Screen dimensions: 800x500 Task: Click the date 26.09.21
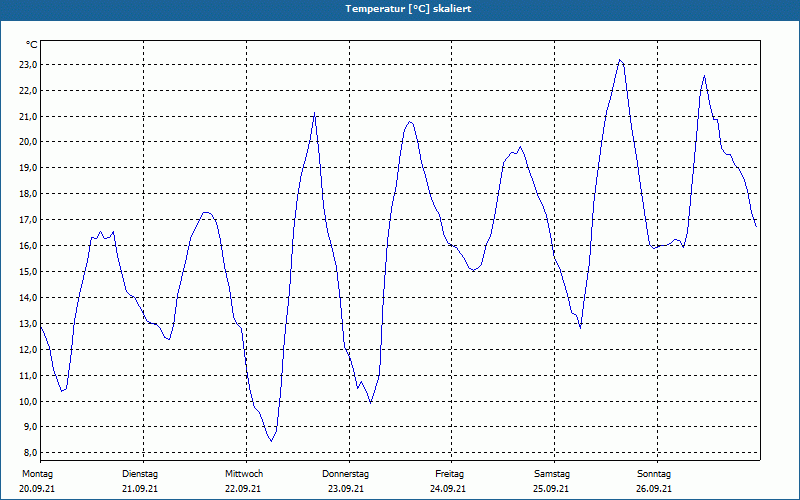[x=654, y=489]
